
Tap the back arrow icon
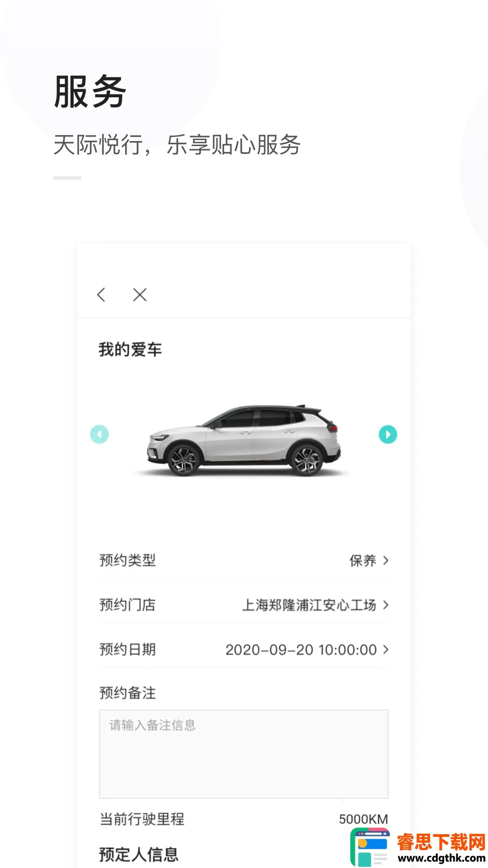(101, 295)
